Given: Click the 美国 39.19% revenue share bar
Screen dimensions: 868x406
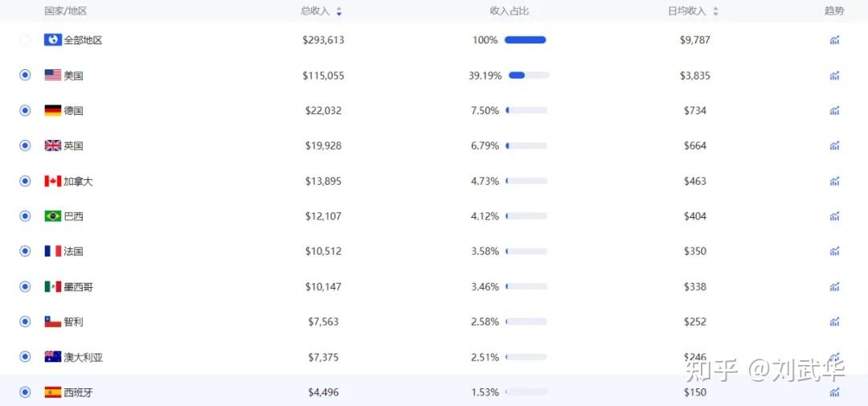Looking at the screenshot, I should [529, 76].
